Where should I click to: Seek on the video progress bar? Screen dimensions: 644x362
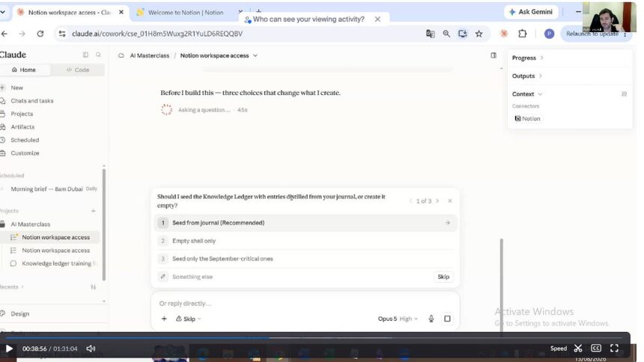(x=315, y=338)
